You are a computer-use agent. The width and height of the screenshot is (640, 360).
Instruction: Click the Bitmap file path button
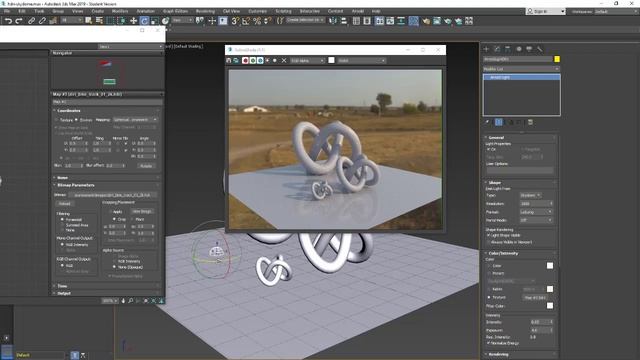113,195
